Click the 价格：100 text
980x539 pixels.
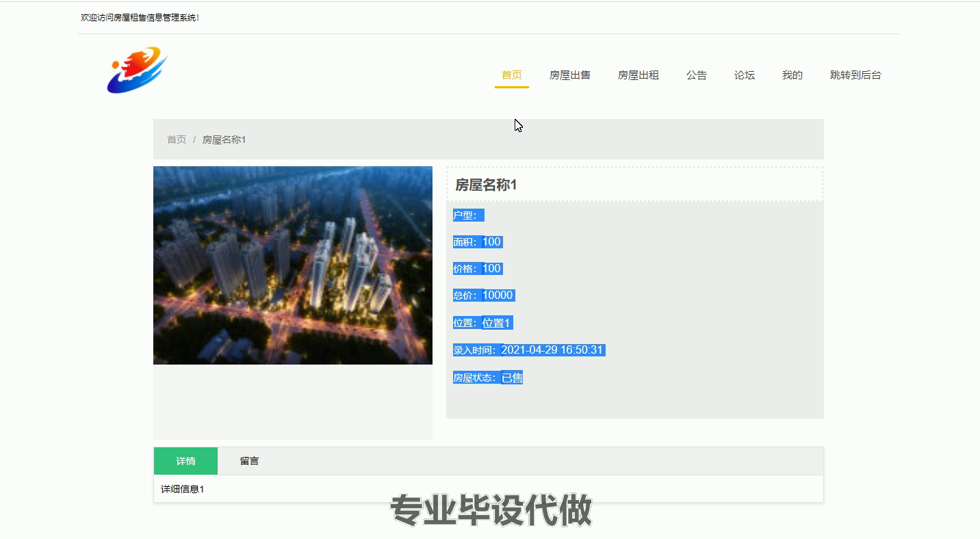pos(477,269)
